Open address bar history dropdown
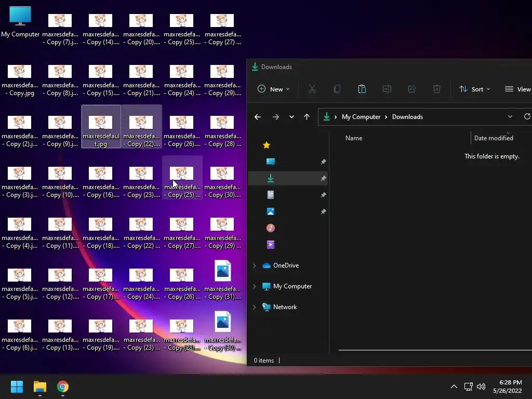 point(510,116)
